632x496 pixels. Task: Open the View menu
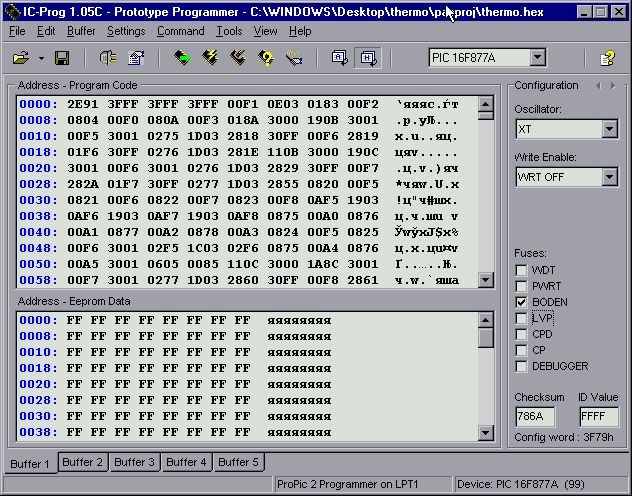(265, 31)
